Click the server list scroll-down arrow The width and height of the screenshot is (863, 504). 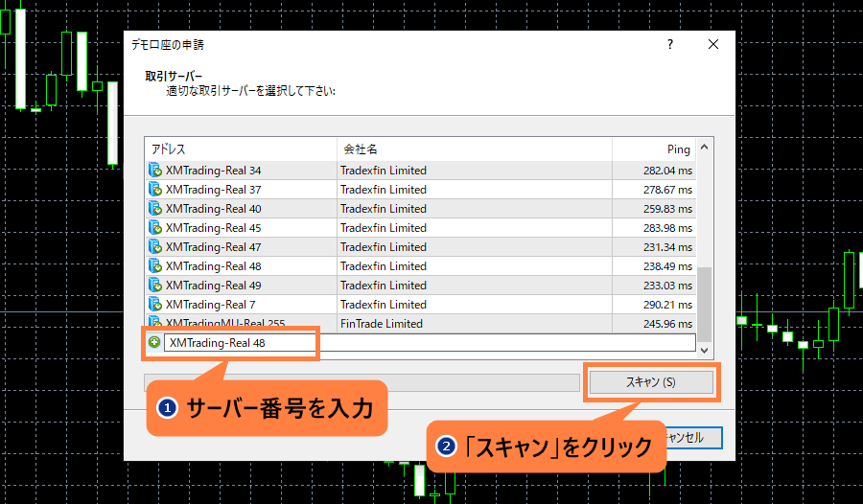(x=705, y=351)
